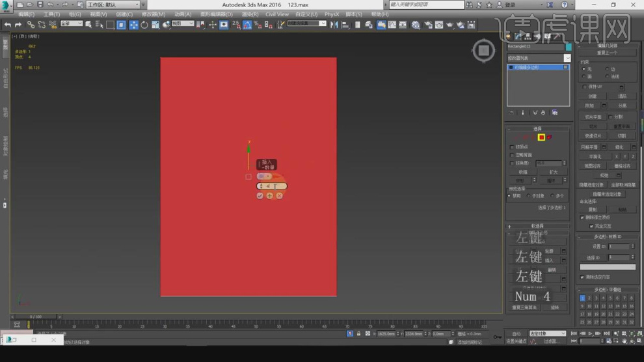644x362 pixels.
Task: Choose the 边 constraint radio button
Action: [x=608, y=69]
